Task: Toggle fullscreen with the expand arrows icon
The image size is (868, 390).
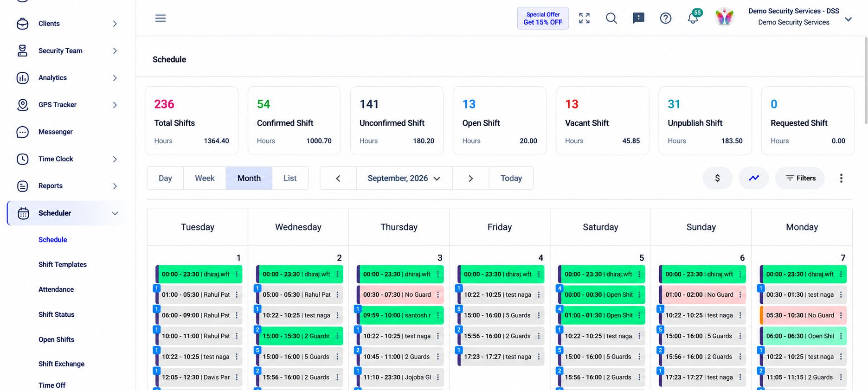Action: (x=585, y=18)
